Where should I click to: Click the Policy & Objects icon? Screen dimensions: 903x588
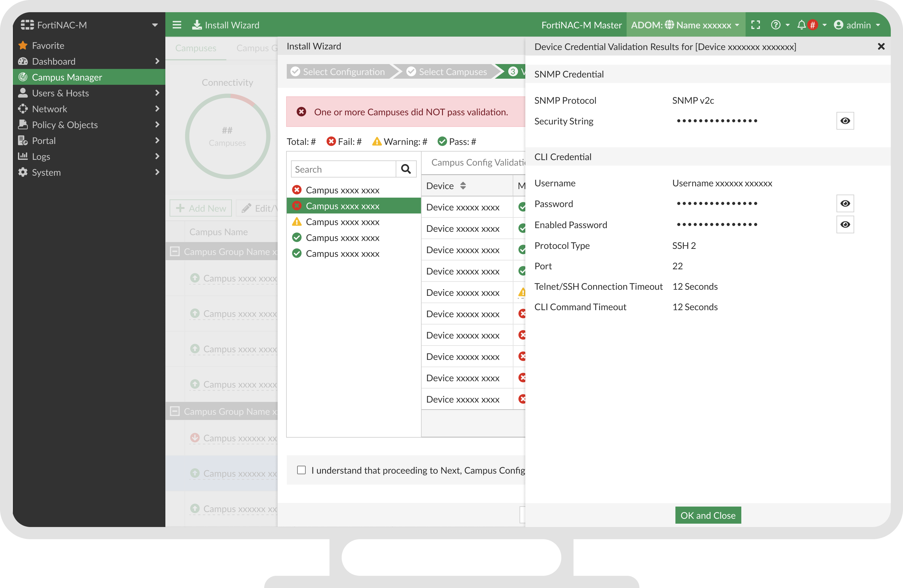pos(23,125)
